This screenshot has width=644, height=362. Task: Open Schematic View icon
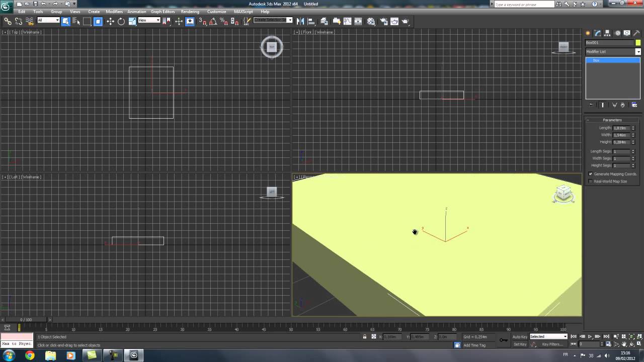point(358,21)
